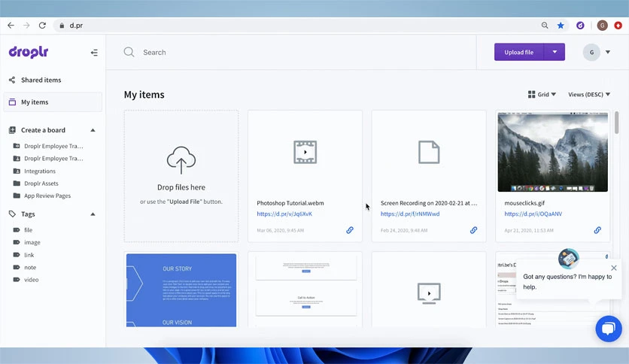The height and width of the screenshot is (364, 629).
Task: Click the browser bookmark star icon
Action: (x=561, y=26)
